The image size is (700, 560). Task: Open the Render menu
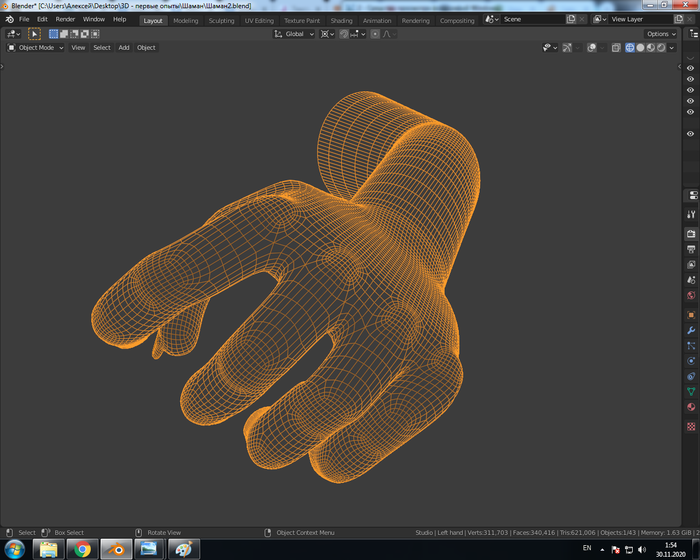65,19
